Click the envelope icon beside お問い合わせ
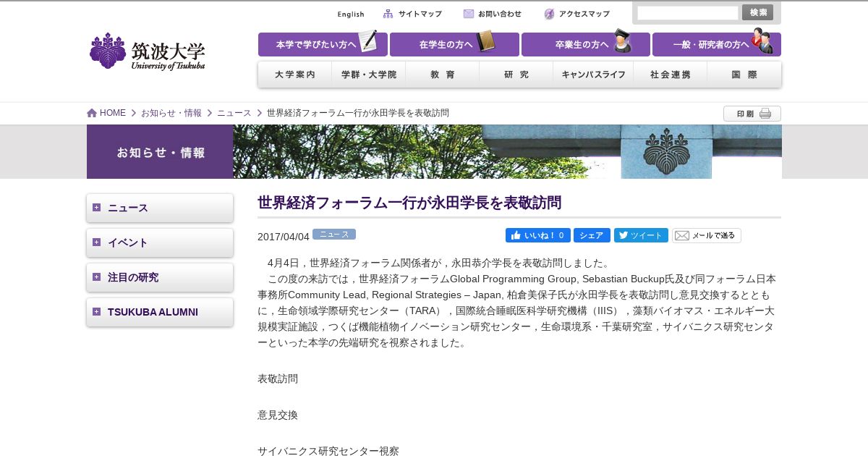 coord(469,14)
